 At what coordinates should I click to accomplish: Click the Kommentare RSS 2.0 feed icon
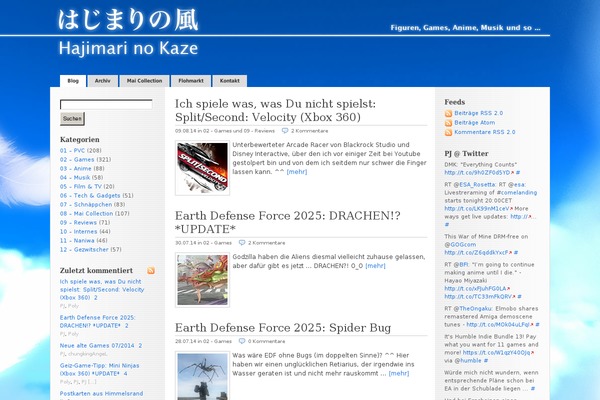click(x=448, y=132)
